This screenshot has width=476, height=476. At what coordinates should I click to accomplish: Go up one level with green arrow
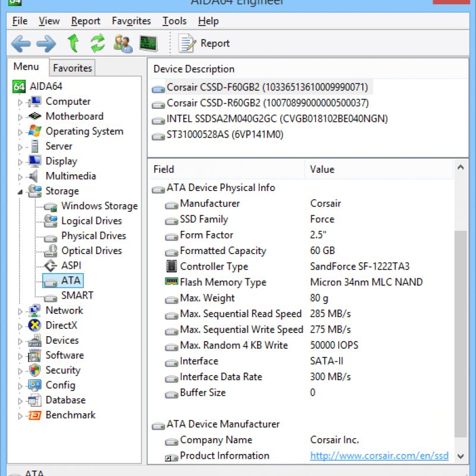point(73,43)
